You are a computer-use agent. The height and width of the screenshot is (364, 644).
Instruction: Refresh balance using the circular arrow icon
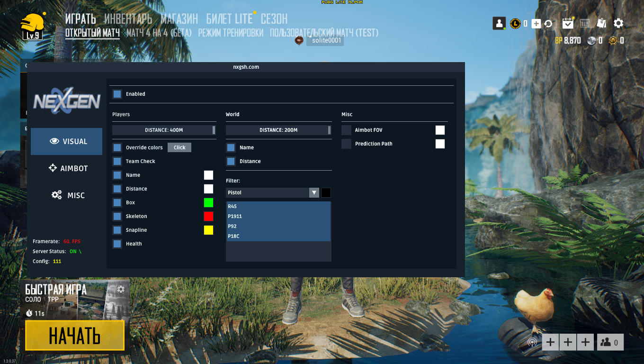click(x=548, y=23)
